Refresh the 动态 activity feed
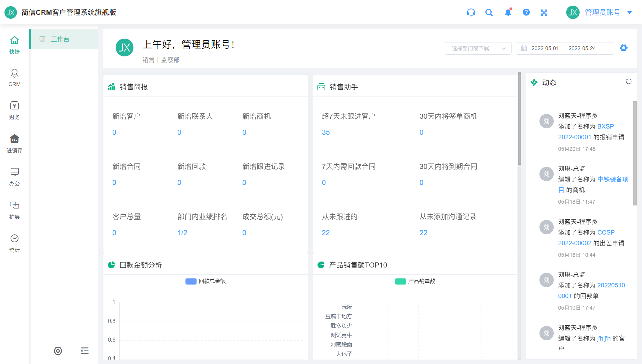This screenshot has width=642, height=364. click(629, 81)
